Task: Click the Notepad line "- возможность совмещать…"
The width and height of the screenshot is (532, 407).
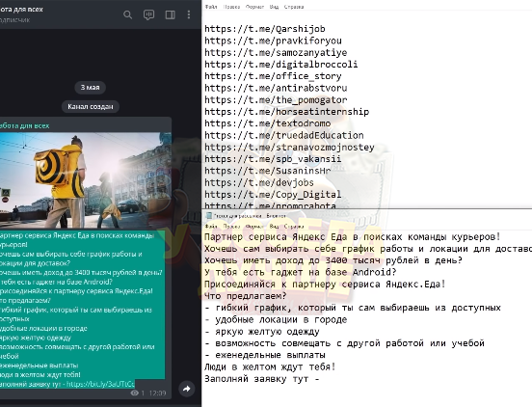Action: tap(344, 343)
